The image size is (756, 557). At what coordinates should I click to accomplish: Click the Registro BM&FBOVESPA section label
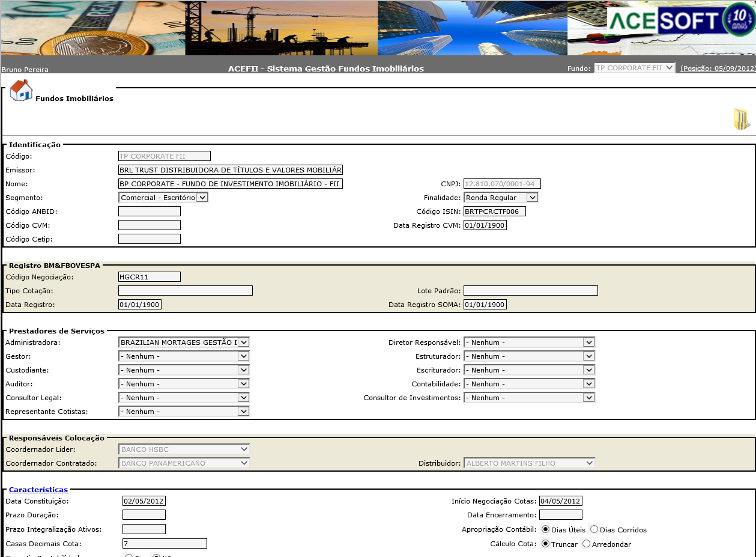(55, 266)
